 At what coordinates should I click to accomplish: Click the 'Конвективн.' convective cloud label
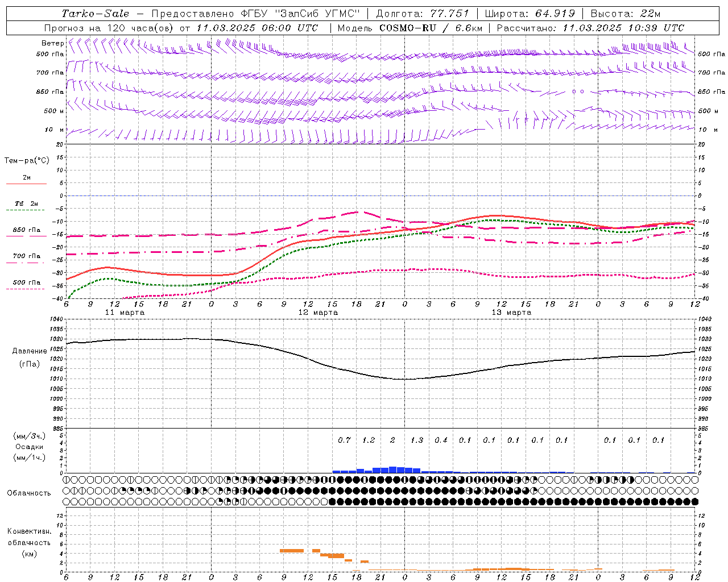pos(29,531)
